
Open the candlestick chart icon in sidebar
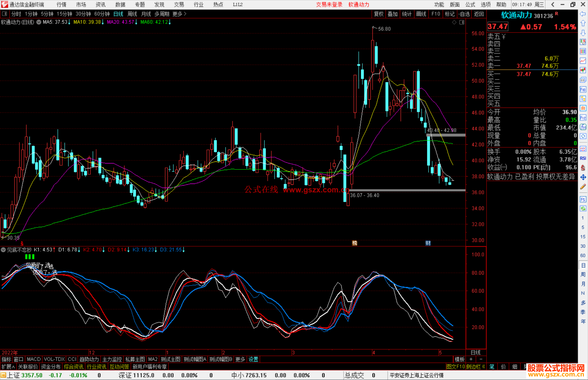coord(583,70)
